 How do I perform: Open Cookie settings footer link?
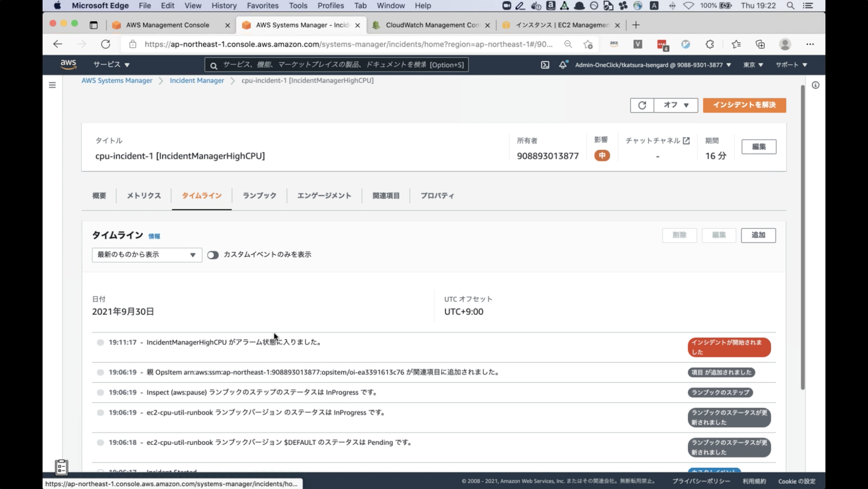(x=797, y=481)
